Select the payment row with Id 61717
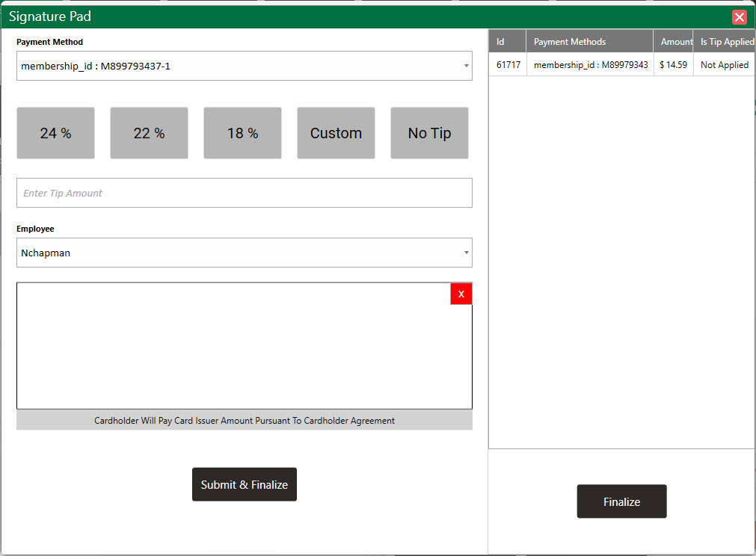This screenshot has height=556, width=756. pos(508,65)
